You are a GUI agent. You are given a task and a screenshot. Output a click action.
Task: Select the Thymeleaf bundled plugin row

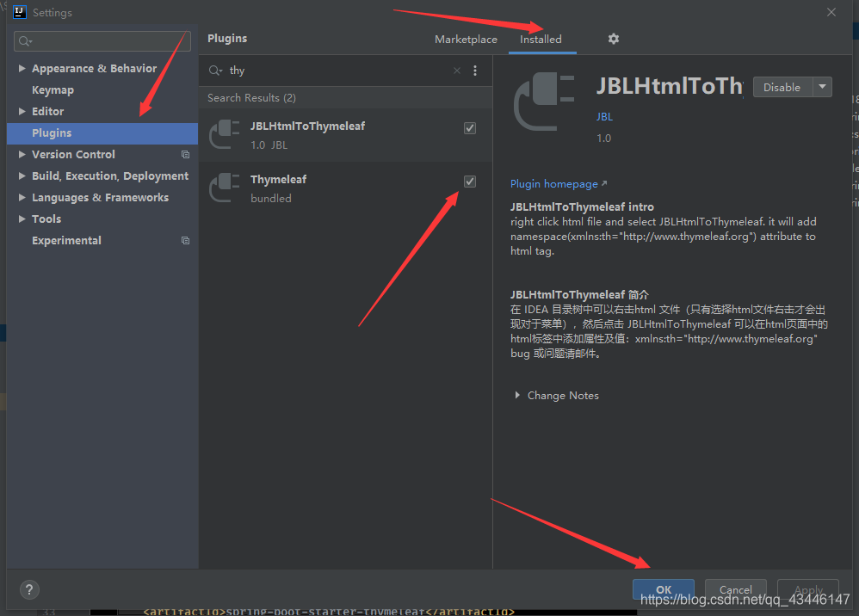point(346,188)
